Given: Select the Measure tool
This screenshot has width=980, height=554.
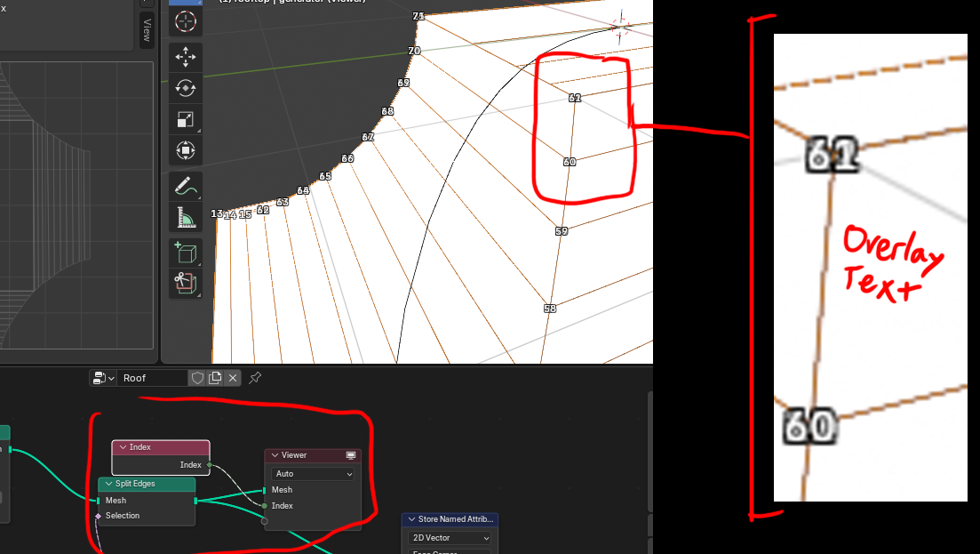Looking at the screenshot, I should [x=185, y=218].
